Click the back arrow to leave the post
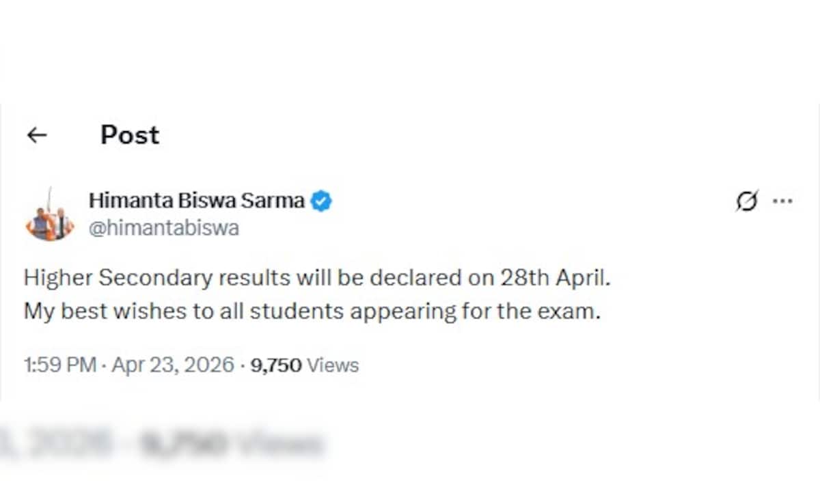This screenshot has width=820, height=504. [38, 135]
